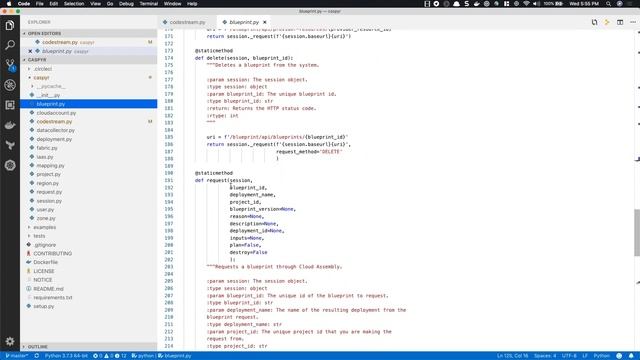640x360 pixels.
Task: Open the Selection menu
Action: [74, 4]
